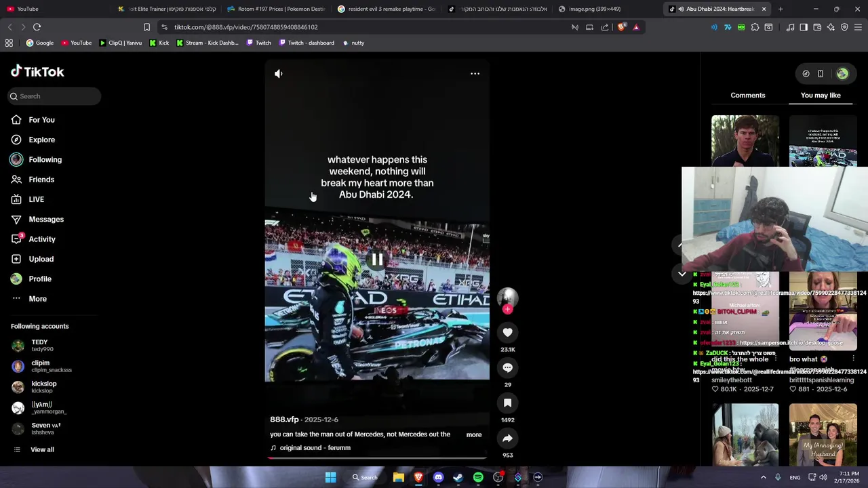868x488 pixels.
Task: Bookmark this page in the address bar
Action: coord(146,27)
